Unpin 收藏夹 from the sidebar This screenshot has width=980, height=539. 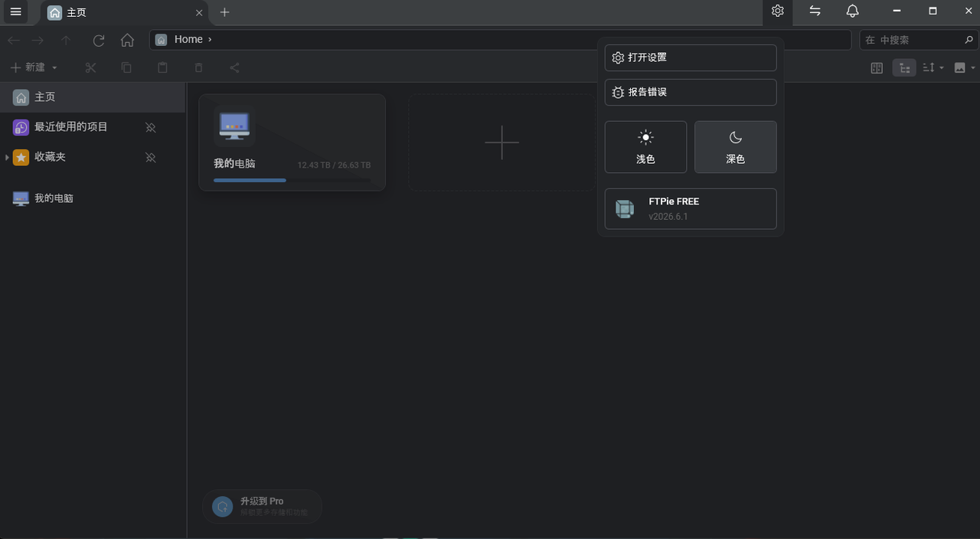tap(151, 157)
